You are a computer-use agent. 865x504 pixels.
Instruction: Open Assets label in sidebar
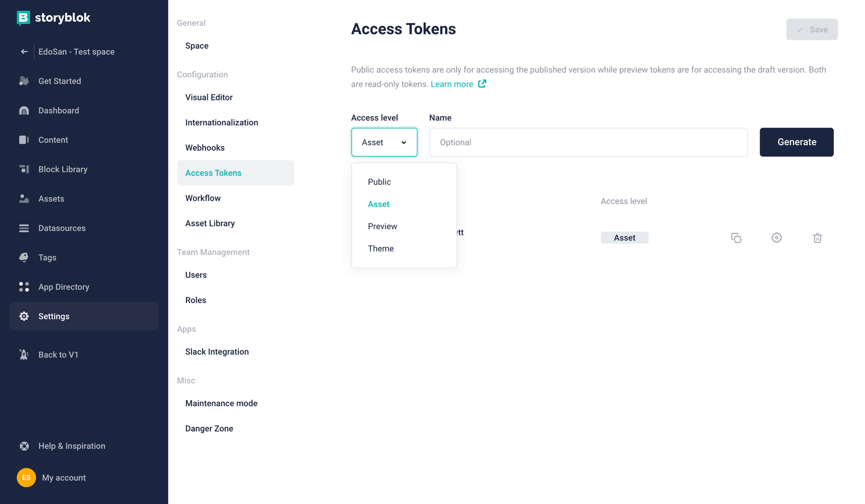point(51,199)
